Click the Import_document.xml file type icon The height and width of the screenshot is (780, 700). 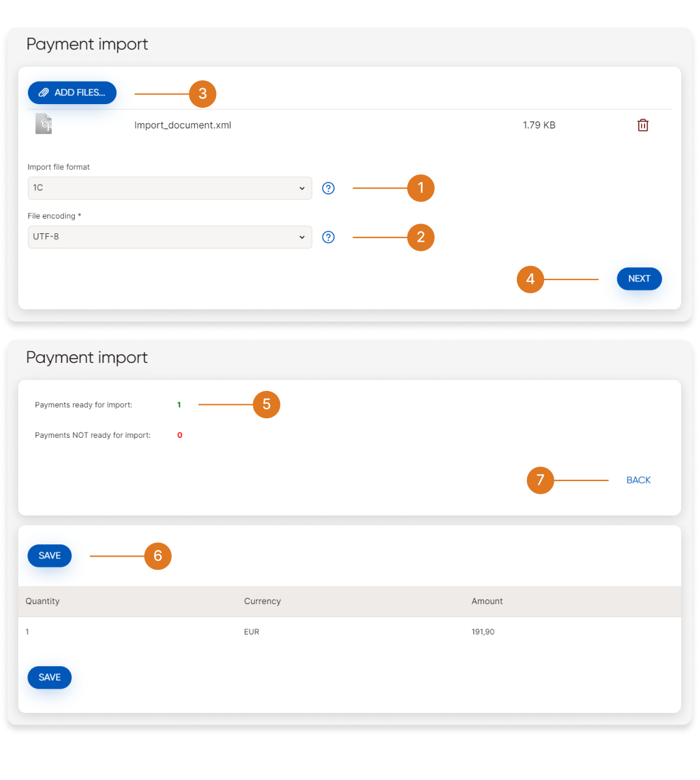point(44,124)
